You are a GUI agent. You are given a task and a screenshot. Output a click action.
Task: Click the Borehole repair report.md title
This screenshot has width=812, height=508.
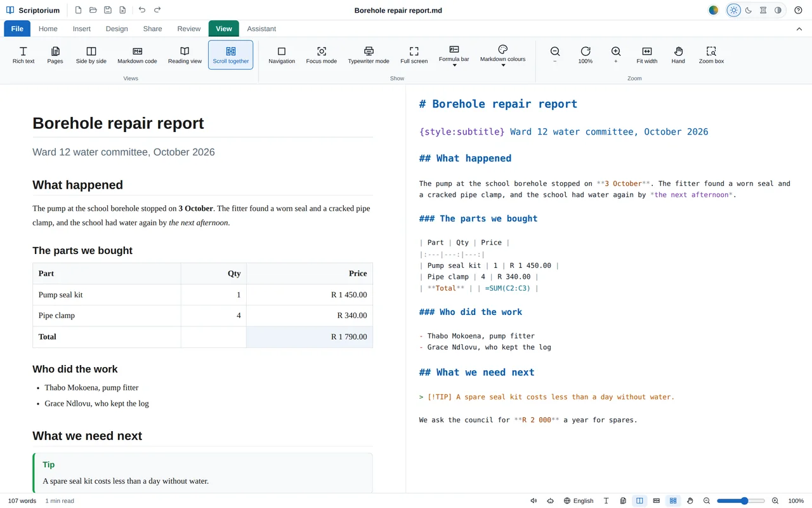(398, 10)
